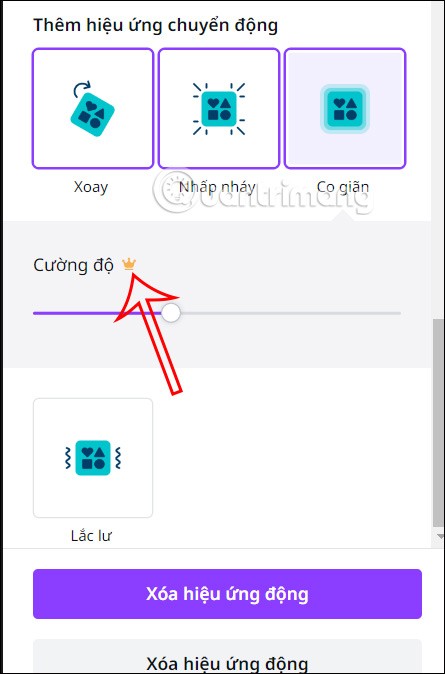Click the scrollbar down arrow
Image resolution: width=445 pixels, height=674 pixels.
440,536
